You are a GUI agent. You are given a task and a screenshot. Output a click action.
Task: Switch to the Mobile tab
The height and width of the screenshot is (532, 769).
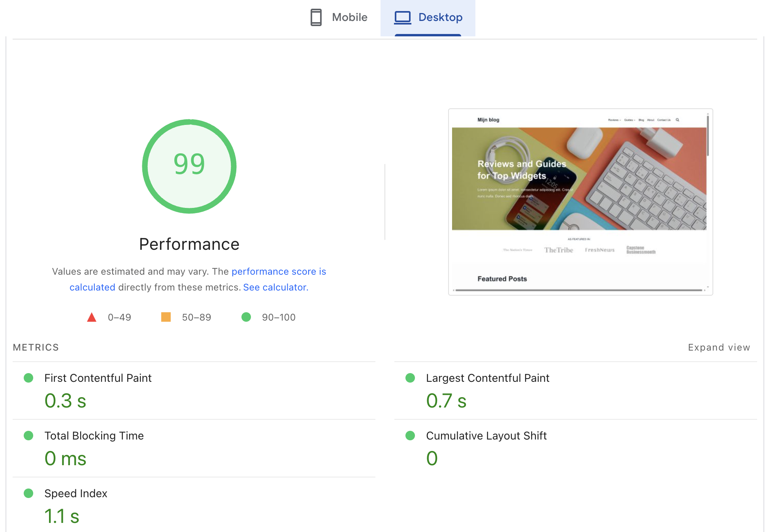coord(349,17)
